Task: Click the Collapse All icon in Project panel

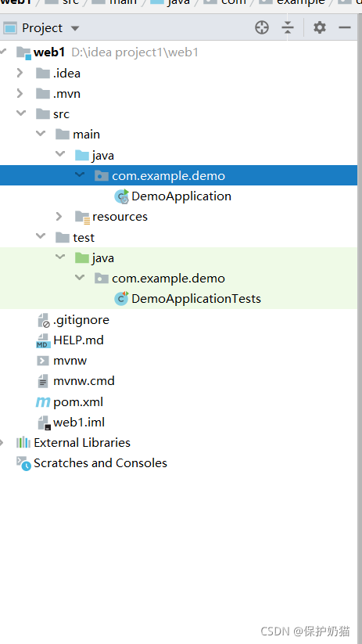Action: 288,28
